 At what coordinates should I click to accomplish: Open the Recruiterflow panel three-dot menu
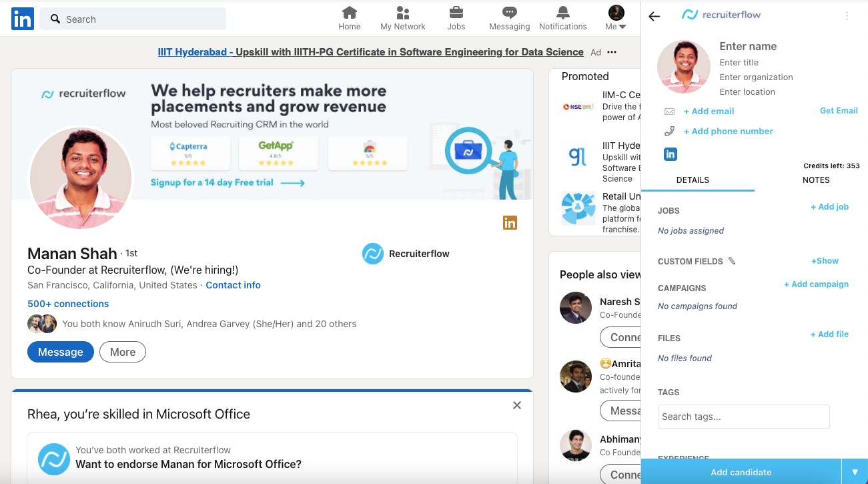847,16
